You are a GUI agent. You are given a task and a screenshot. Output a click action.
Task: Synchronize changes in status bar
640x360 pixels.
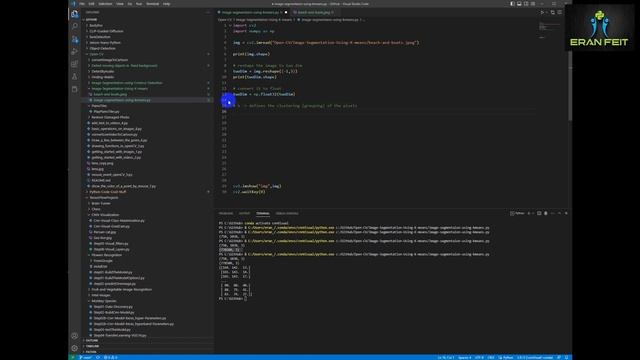click(98, 358)
